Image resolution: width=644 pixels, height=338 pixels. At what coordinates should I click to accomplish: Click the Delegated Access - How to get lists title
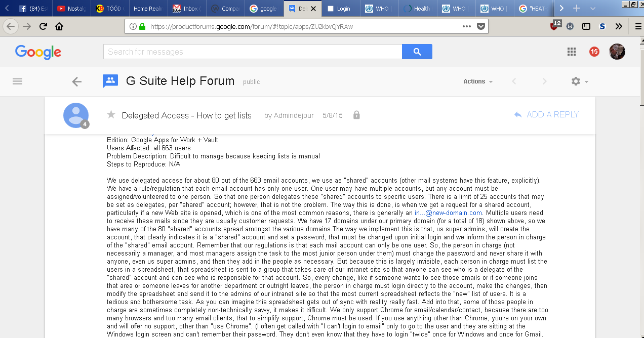187,115
